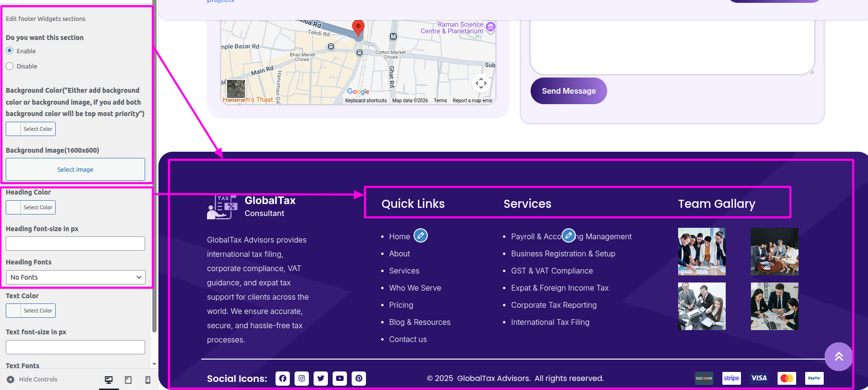
Task: Click the Heading font-size input field
Action: pos(75,244)
